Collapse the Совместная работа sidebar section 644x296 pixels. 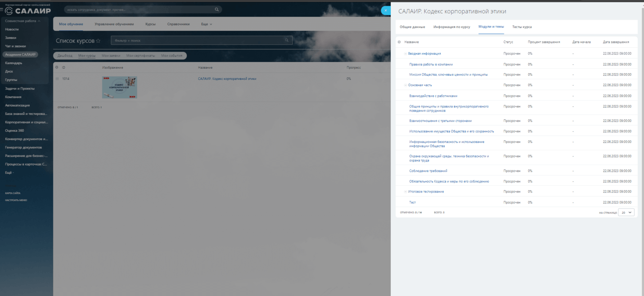23,21
